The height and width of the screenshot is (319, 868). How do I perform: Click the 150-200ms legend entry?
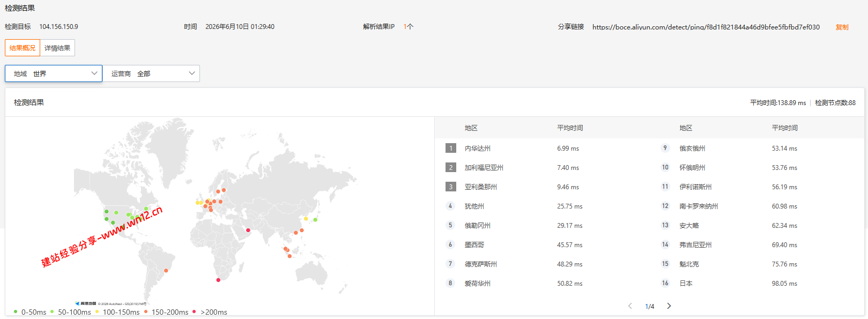(166, 312)
